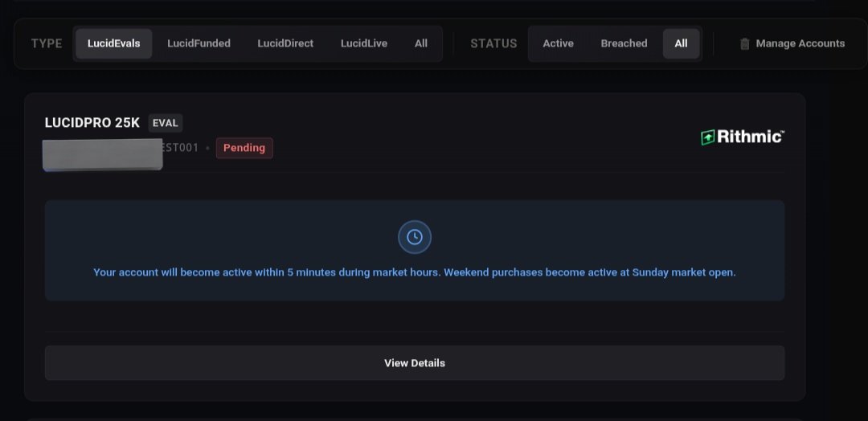Select the LucidEvals type filter
The height and width of the screenshot is (421, 868).
coord(113,43)
